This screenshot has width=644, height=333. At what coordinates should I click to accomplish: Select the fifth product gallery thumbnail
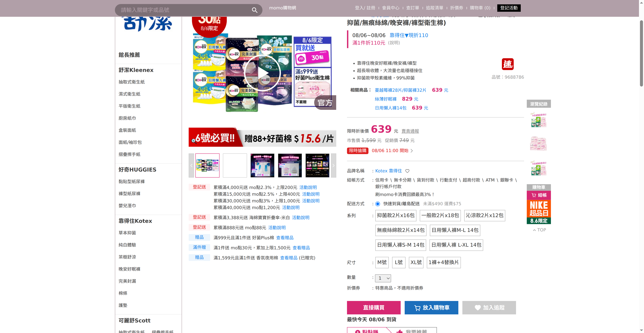[317, 165]
